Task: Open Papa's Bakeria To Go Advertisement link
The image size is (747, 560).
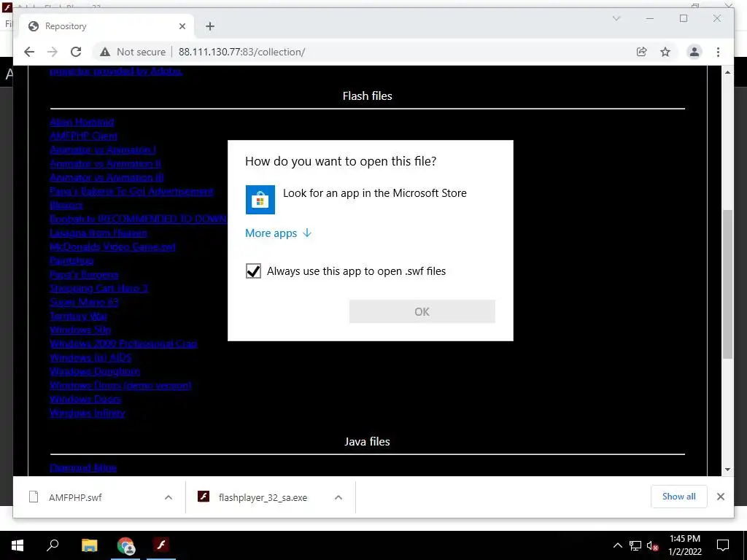Action: coord(131,191)
